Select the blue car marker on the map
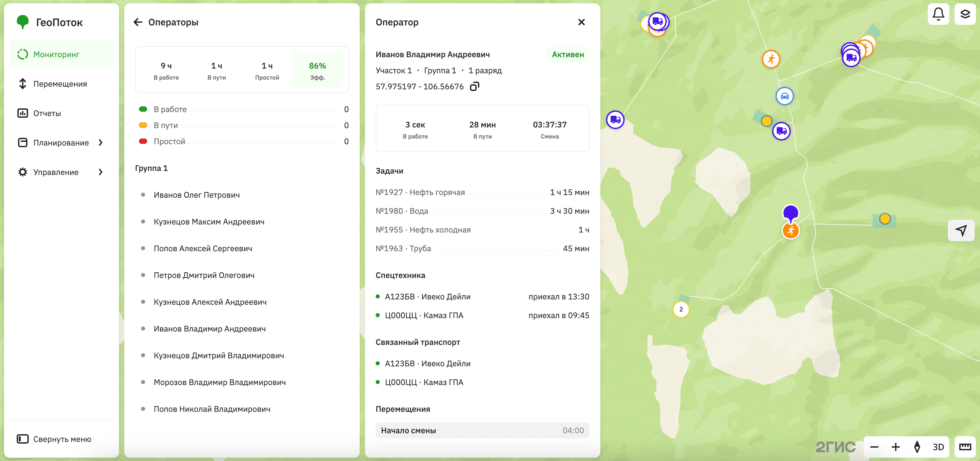Viewport: 980px width, 461px height. [784, 96]
